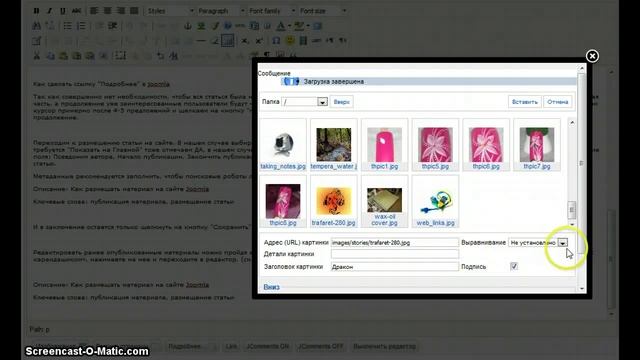Image resolution: width=640 pixels, height=360 pixels.
Task: Click the Link button below editor
Action: click(x=231, y=346)
